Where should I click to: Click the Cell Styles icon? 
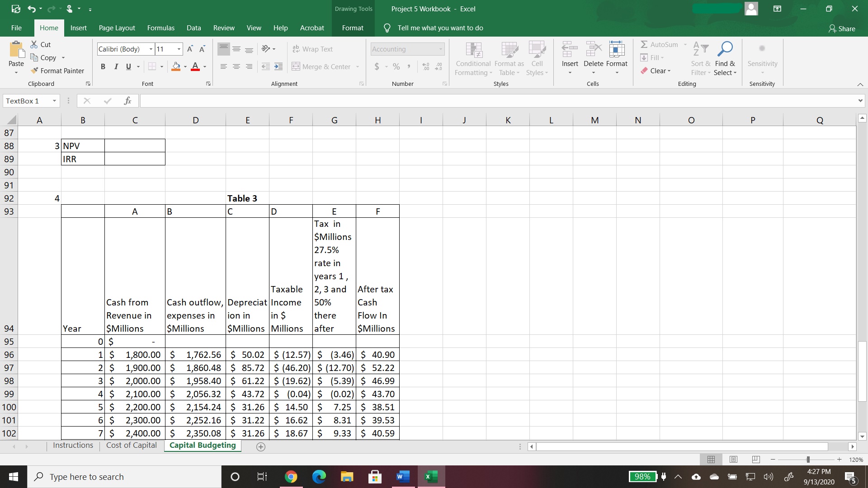[537, 54]
